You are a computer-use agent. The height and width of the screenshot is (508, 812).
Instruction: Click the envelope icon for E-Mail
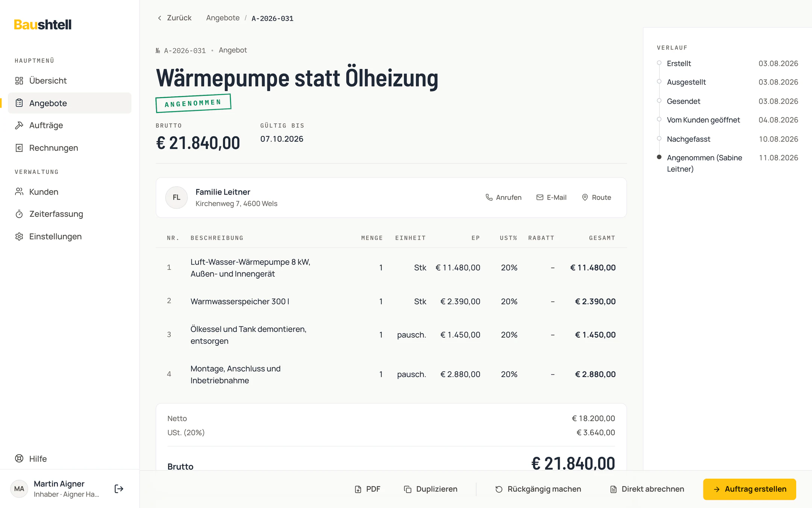point(540,197)
